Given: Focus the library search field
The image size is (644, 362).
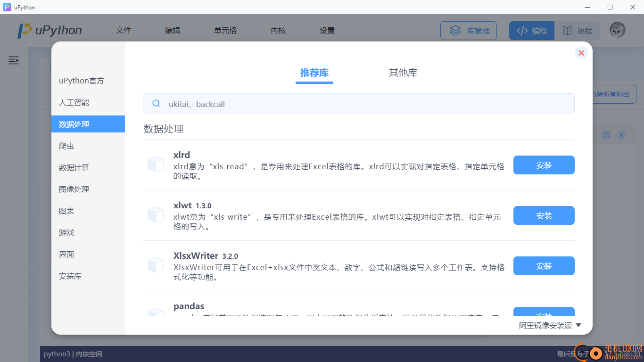Looking at the screenshot, I should pos(359,104).
